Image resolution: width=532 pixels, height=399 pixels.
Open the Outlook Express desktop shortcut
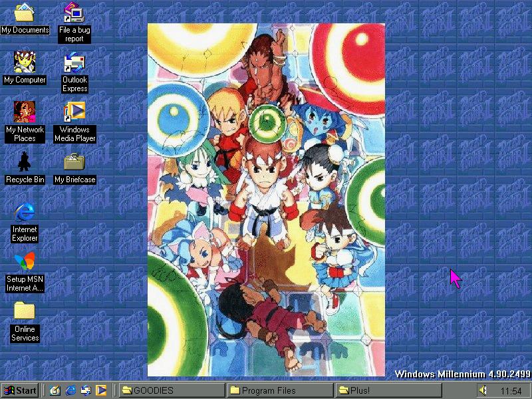coord(74,63)
